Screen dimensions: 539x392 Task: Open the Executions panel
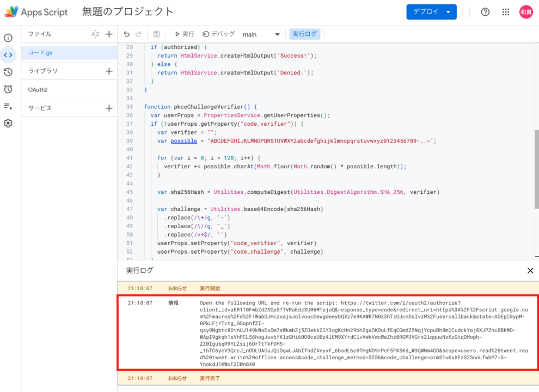coord(8,107)
